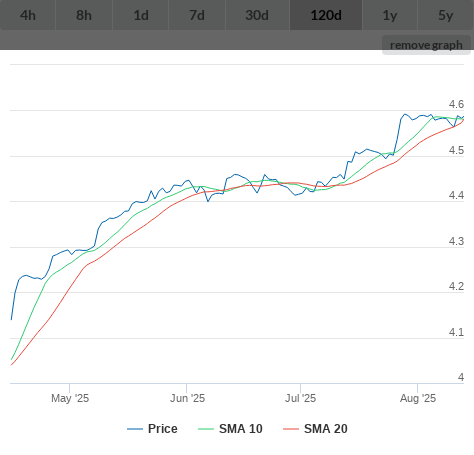
Task: Select the 4h time range tab
Action: click(28, 15)
